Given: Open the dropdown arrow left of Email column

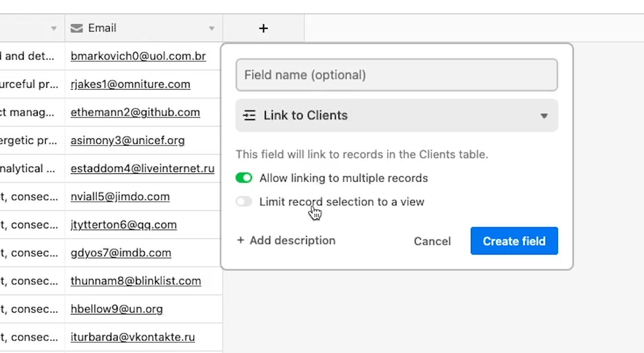Looking at the screenshot, I should pos(54,28).
